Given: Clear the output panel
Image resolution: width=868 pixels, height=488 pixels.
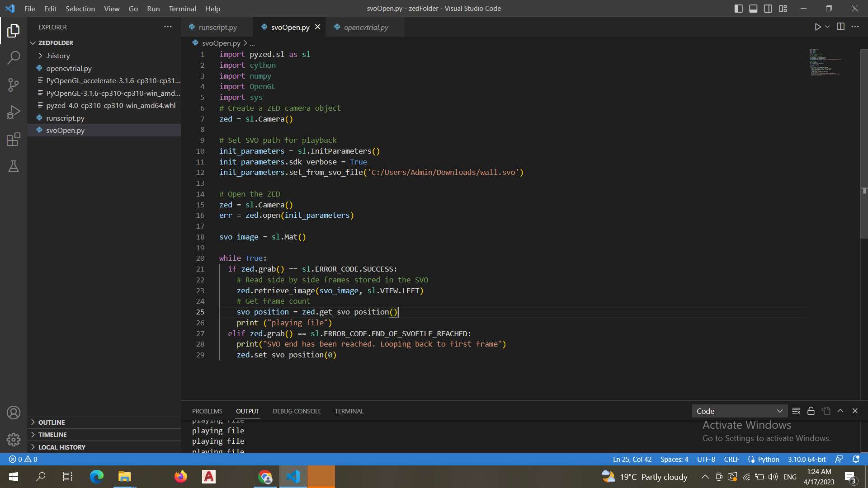Looking at the screenshot, I should tap(796, 411).
